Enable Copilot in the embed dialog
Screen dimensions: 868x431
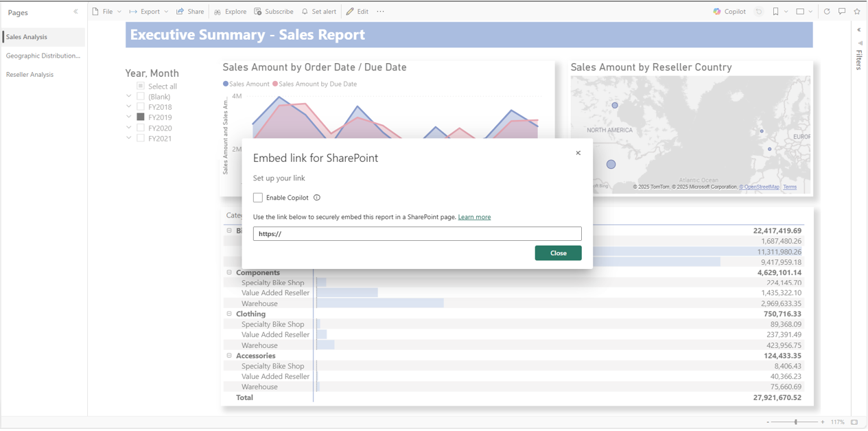tap(257, 198)
